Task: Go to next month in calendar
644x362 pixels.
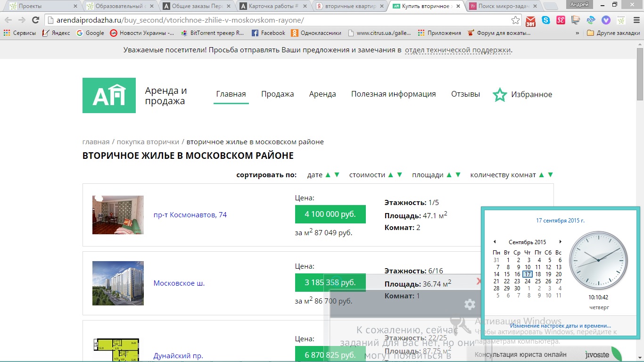Action: pos(560,242)
